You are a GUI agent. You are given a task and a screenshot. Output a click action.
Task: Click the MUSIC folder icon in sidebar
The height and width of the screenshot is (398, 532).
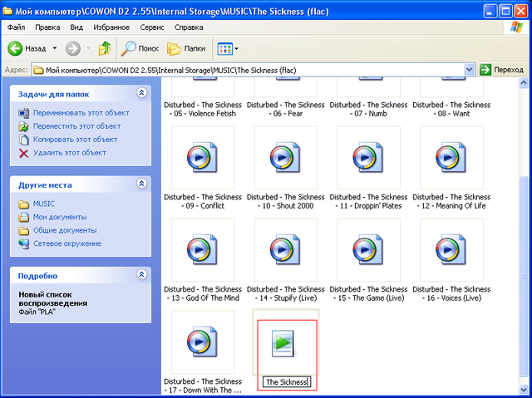[23, 204]
